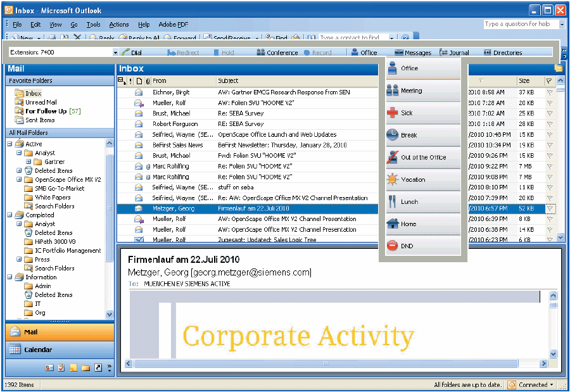The image size is (570, 392).
Task: Collapse the Completed folder tree
Action: 9,215
